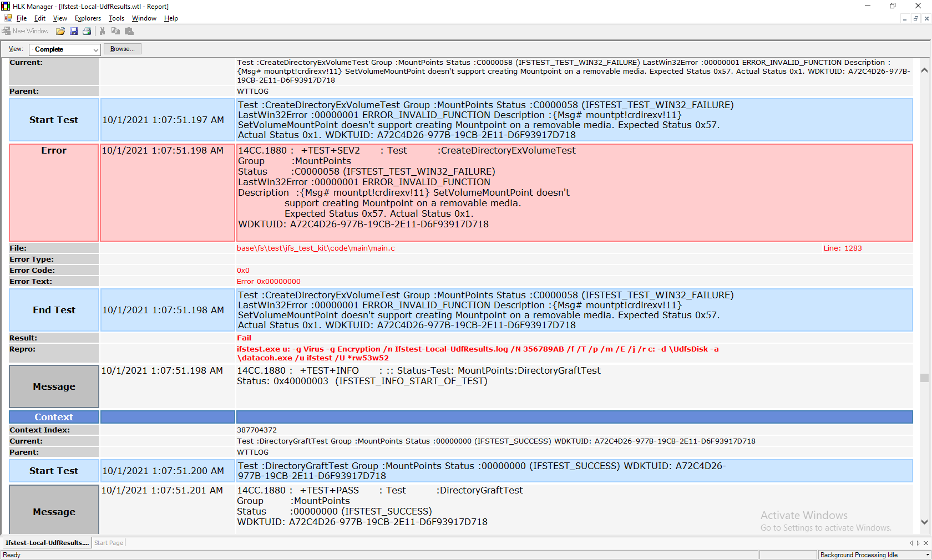Switch to the Start Page tab
The image size is (932, 560).
[x=108, y=542]
